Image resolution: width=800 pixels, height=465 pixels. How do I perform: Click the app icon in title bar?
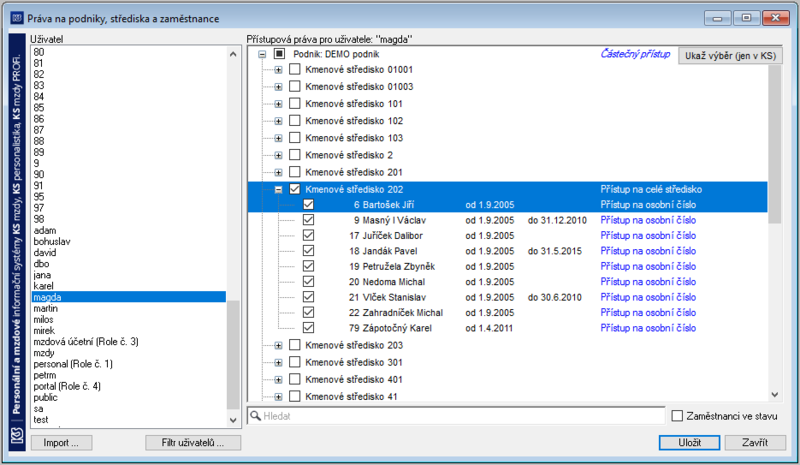pyautogui.click(x=17, y=18)
